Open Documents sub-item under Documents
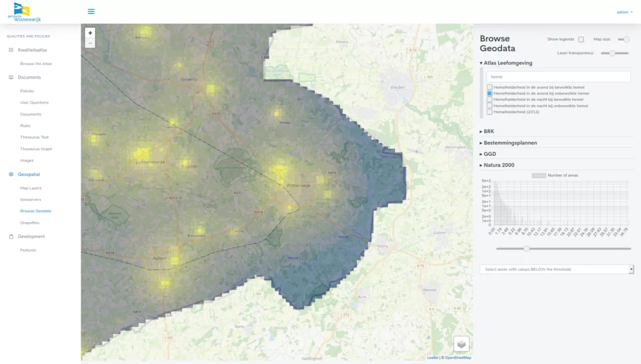641x364 pixels. (31, 114)
